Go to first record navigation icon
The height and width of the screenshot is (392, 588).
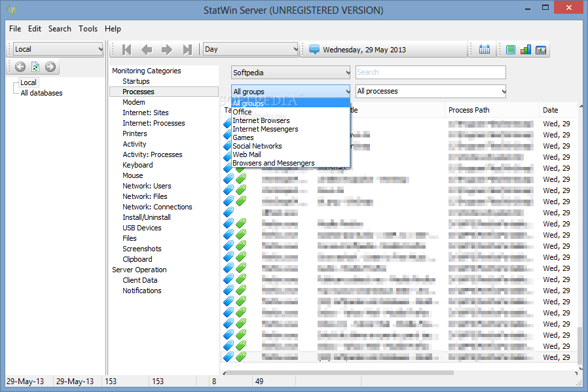click(x=127, y=50)
